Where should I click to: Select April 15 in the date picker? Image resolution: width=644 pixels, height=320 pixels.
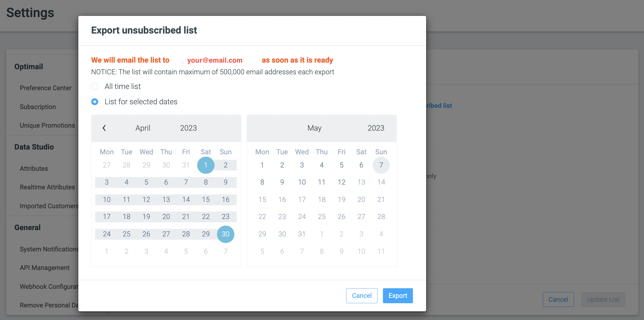(x=206, y=199)
